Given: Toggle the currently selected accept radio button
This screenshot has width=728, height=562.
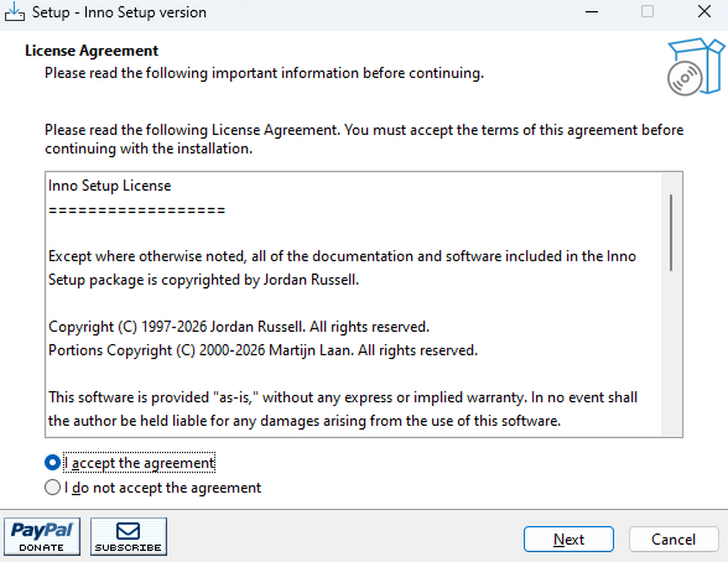Looking at the screenshot, I should pos(53,462).
